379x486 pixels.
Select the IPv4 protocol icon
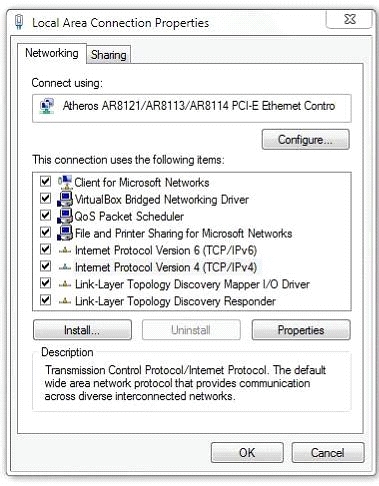(x=65, y=267)
